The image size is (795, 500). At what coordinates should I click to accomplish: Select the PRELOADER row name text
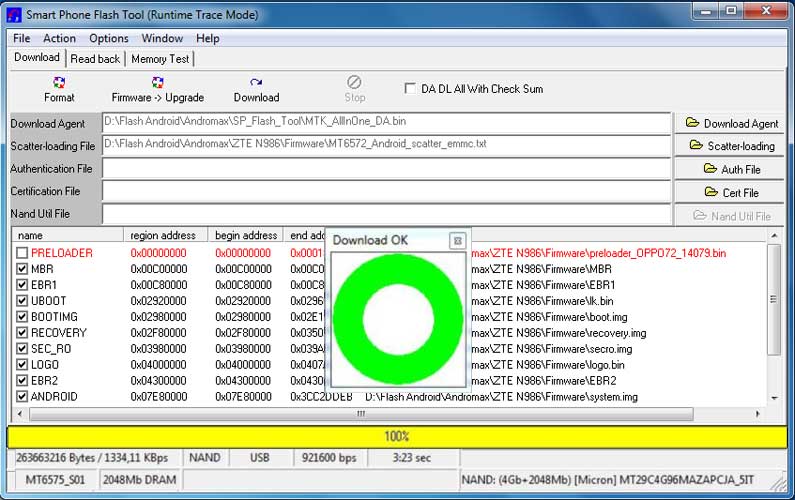coord(62,253)
